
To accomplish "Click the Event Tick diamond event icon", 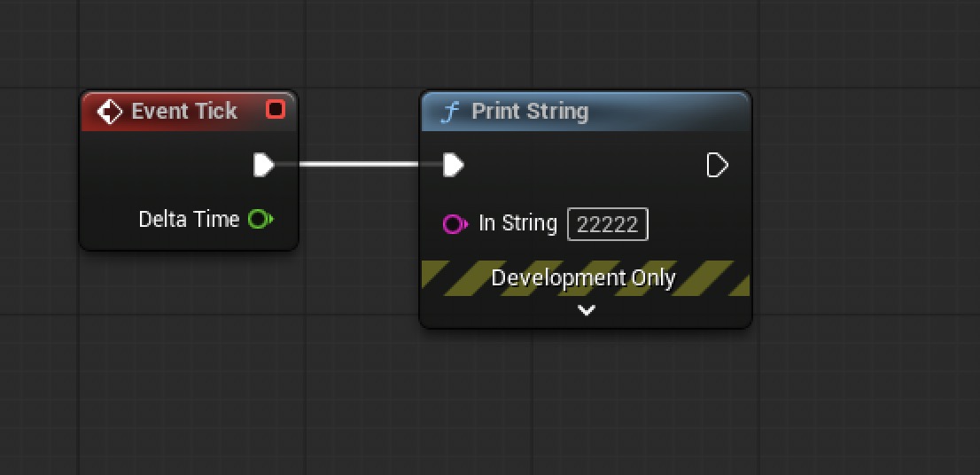I will coord(109,112).
